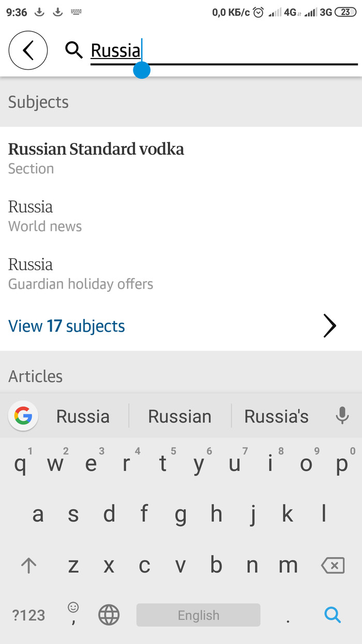Screen dimensions: 362x644
Task: Tap the search text field
Action: tap(222, 51)
